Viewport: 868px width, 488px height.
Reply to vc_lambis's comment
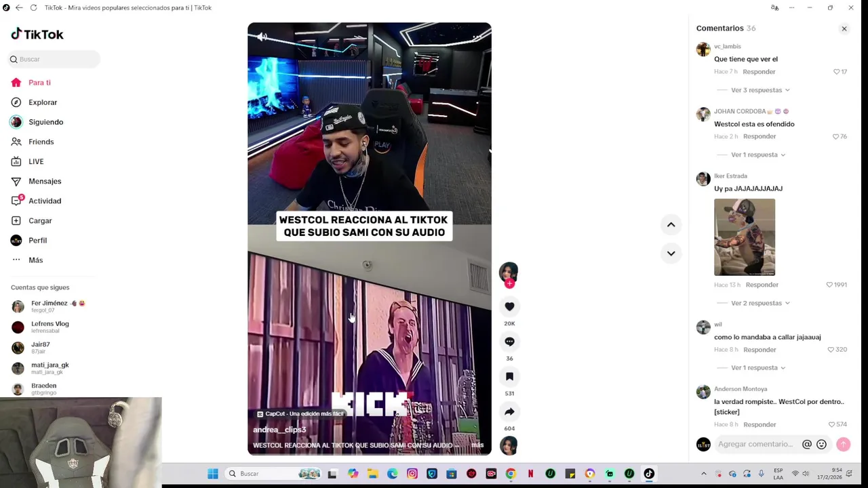click(x=759, y=72)
